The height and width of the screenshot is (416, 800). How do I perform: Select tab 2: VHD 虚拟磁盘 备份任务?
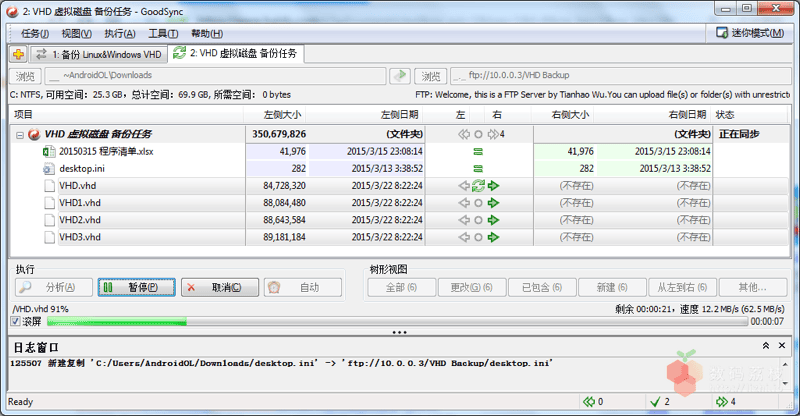(236, 53)
